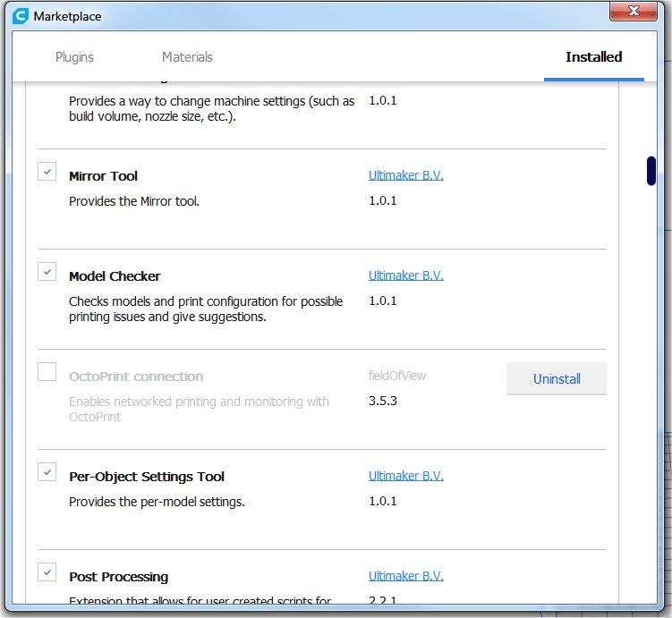Click the OctoPrint version number 3.5.3
This screenshot has height=618, width=672.
click(383, 401)
